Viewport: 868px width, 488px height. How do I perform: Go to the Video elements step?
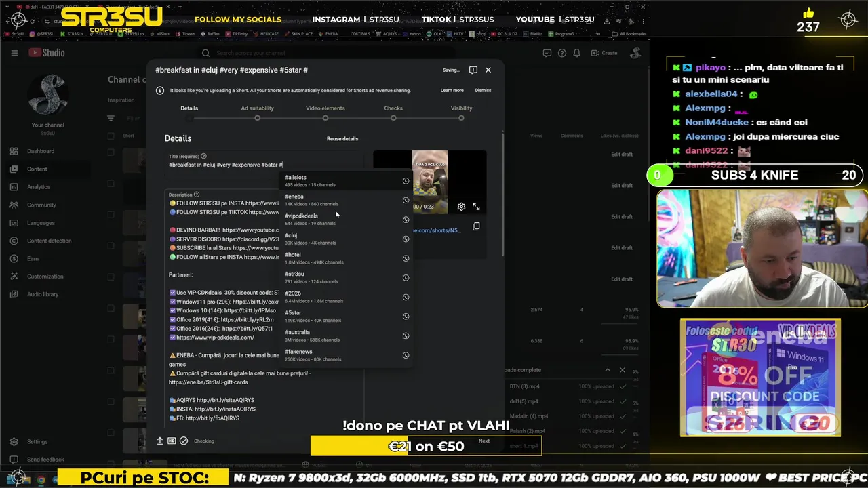tap(325, 112)
